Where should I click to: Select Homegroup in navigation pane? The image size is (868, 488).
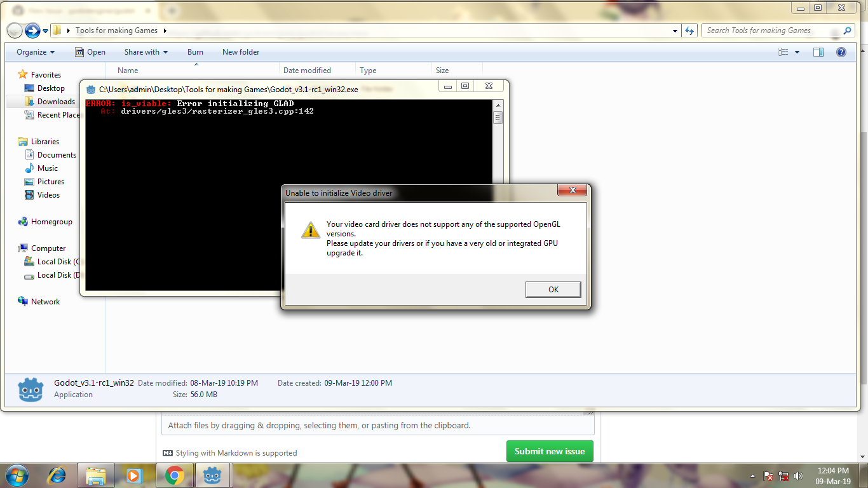click(45, 222)
